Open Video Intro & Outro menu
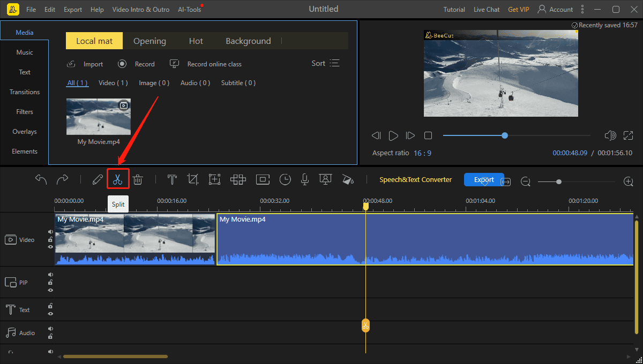The image size is (643, 364). point(141,10)
